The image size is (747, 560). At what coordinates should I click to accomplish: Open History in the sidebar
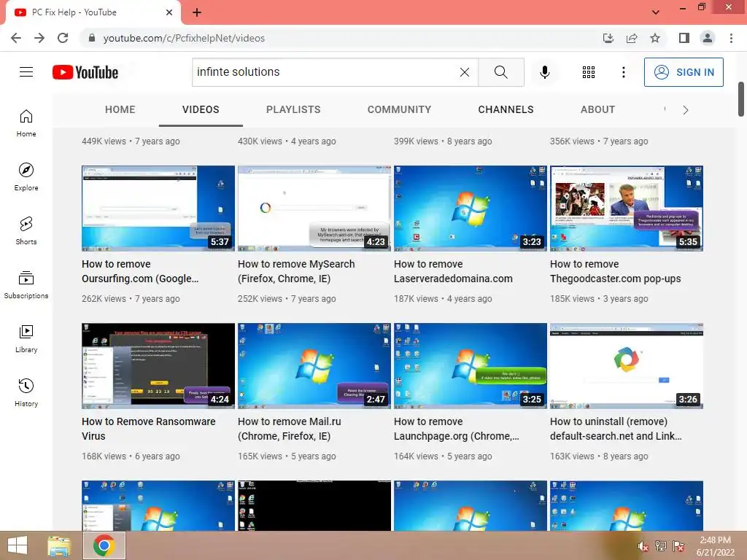coord(26,392)
